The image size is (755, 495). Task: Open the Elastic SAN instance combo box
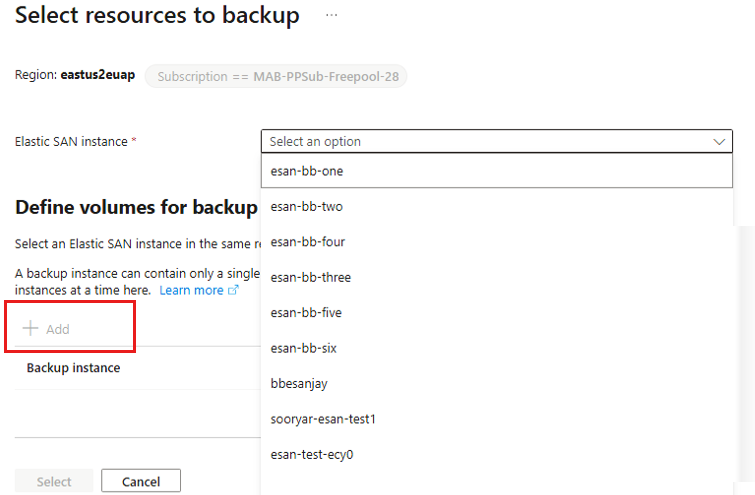point(496,142)
